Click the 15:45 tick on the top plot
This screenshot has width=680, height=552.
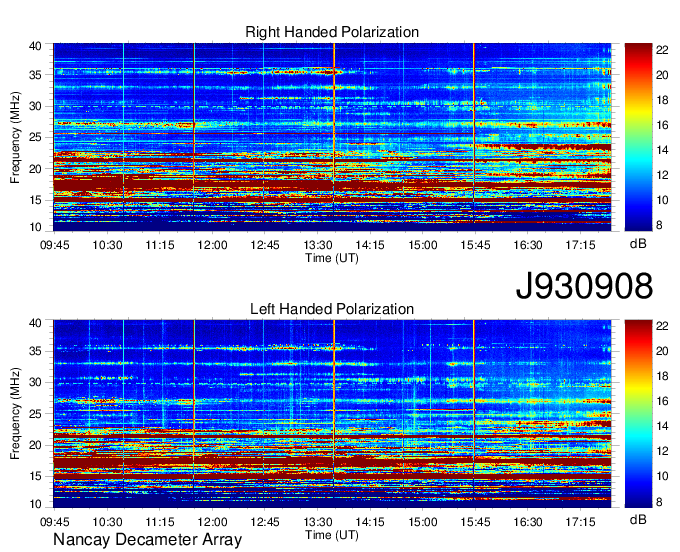475,245
